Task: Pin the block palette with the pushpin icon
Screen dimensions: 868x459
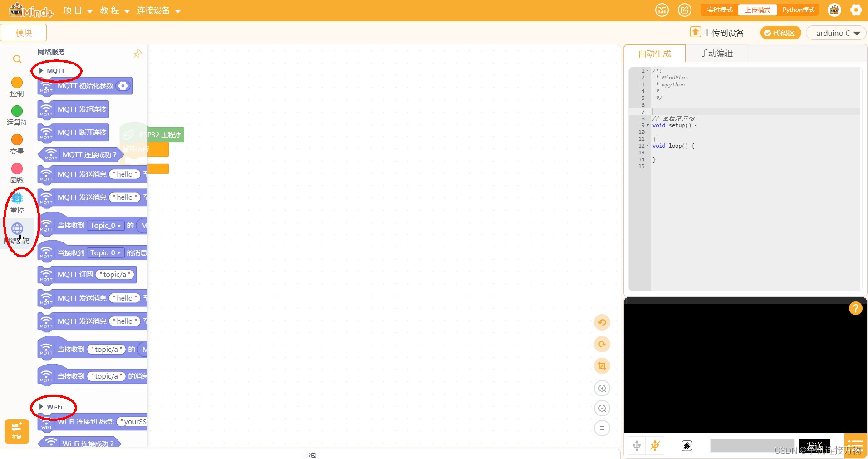Action: 137,54
